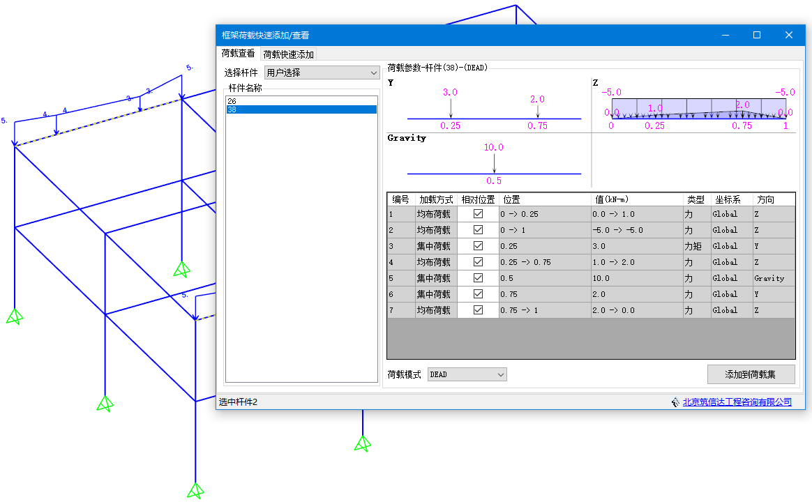Toggle relative position checkbox in row 3
Viewport: 812px width, 504px height.
(x=478, y=246)
